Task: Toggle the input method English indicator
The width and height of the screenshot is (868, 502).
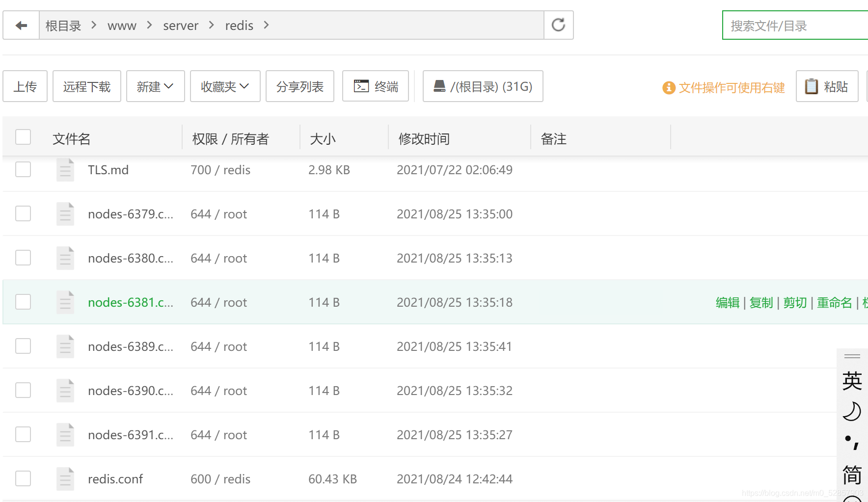Action: pyautogui.click(x=852, y=381)
